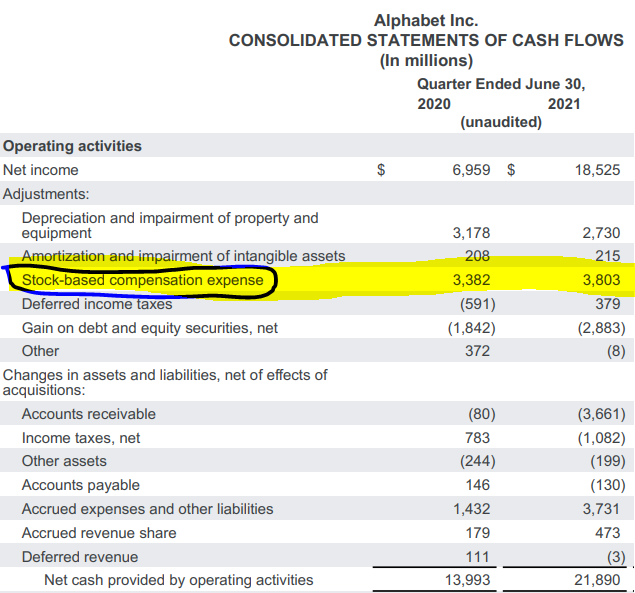Click 'Quarter Ended June 30,' column header
The image size is (635, 593).
tap(501, 84)
